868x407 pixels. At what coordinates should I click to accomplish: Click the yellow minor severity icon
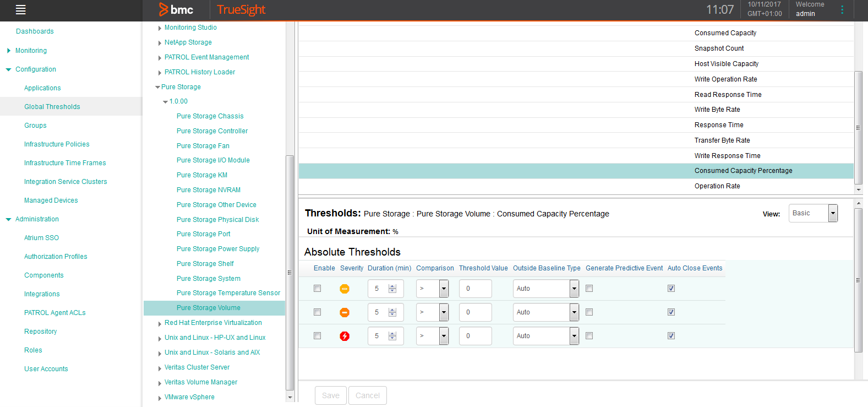pos(345,289)
